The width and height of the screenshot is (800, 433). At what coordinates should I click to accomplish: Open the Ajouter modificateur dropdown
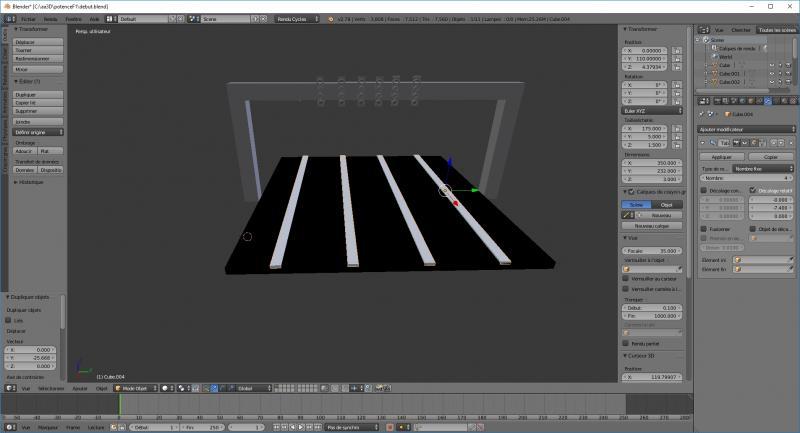(x=744, y=129)
